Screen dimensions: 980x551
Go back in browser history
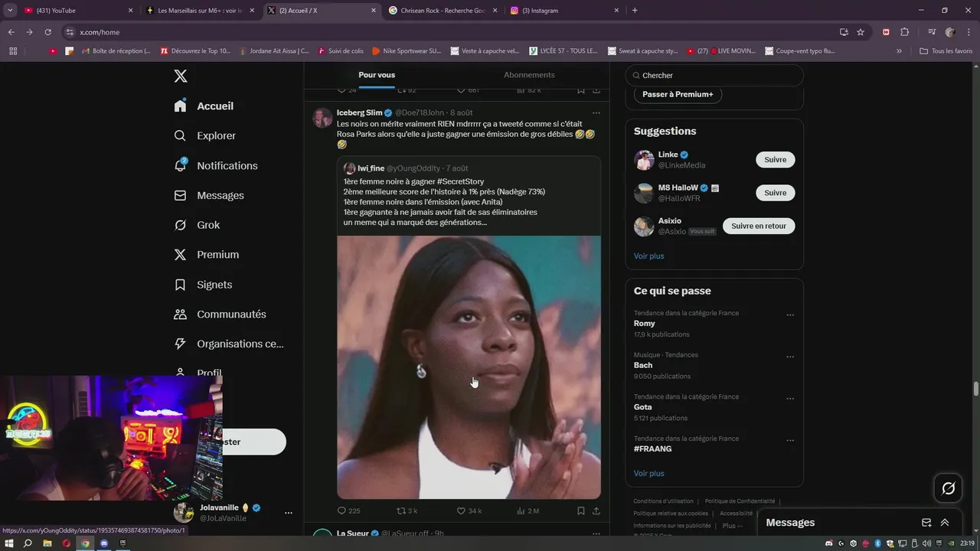click(x=11, y=32)
